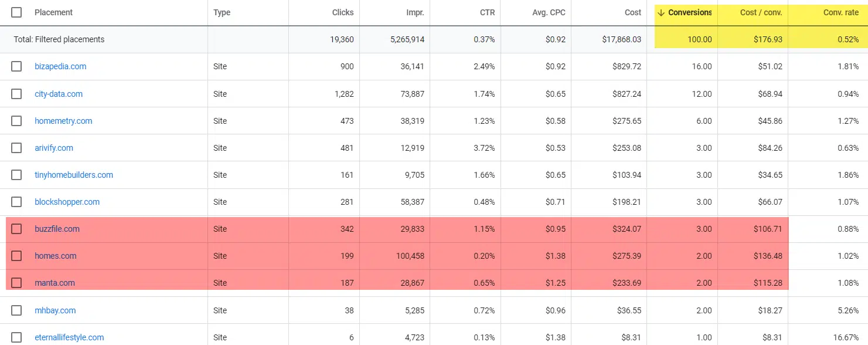Open the blockshopper.com link
Viewport: 868px width, 345px height.
pos(67,202)
